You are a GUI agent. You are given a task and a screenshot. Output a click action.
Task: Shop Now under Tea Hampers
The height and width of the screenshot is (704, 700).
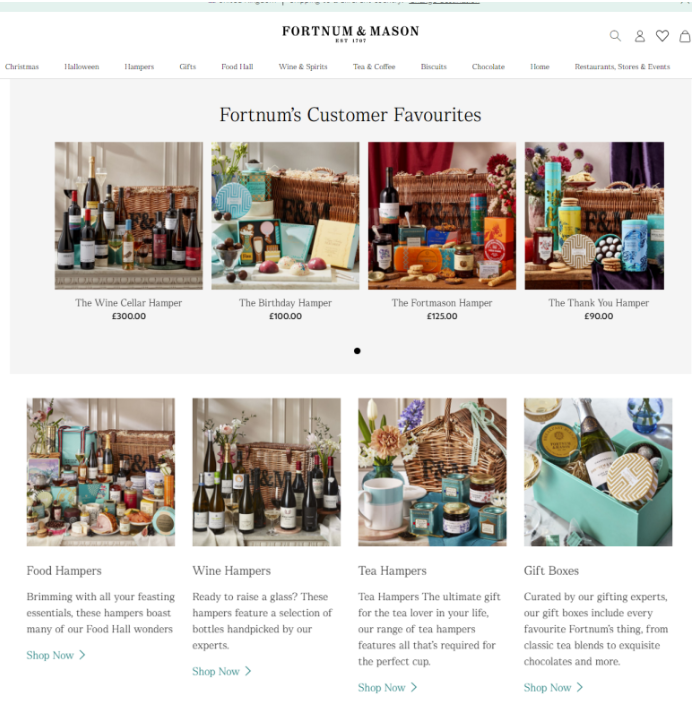tap(382, 687)
